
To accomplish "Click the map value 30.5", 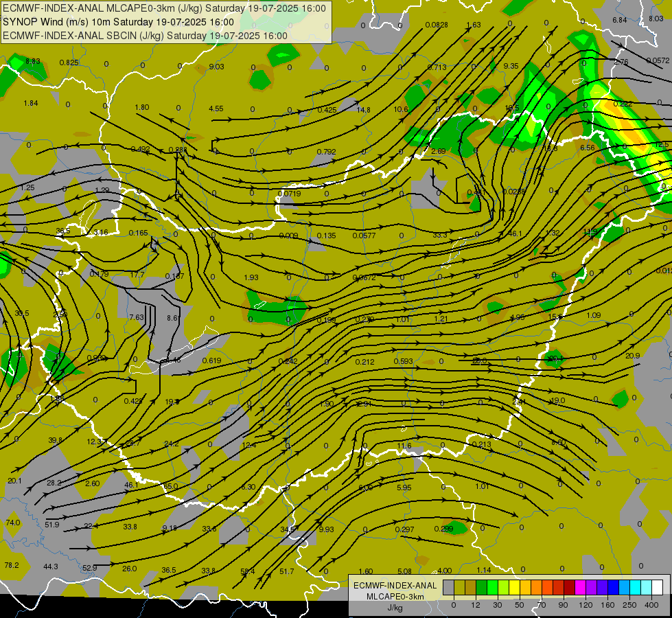I will (x=22, y=314).
